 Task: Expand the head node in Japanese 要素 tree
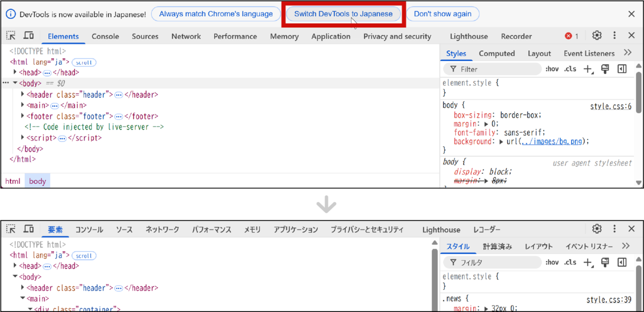[x=15, y=266]
